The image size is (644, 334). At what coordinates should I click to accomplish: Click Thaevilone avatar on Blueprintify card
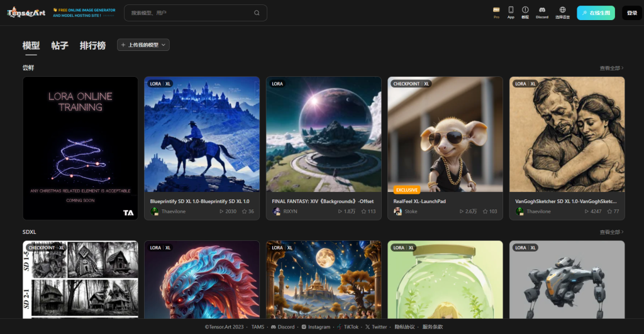(x=155, y=211)
